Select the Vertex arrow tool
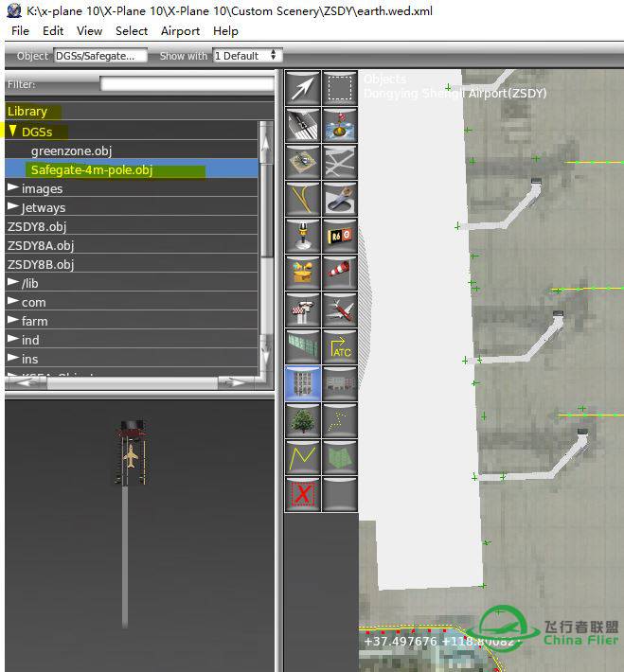The width and height of the screenshot is (624, 672). 303,88
